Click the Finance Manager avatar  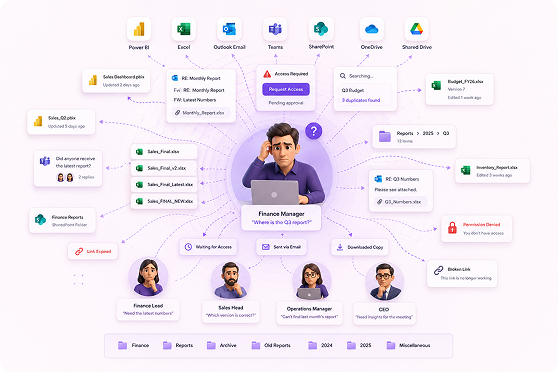click(x=282, y=164)
